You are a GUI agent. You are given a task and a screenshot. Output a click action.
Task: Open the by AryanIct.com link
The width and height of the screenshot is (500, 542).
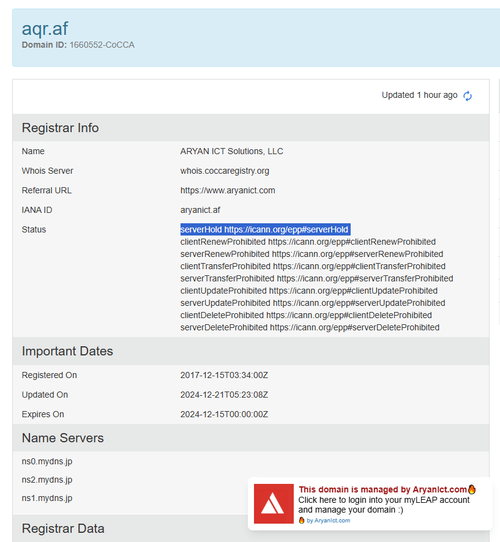(328, 520)
